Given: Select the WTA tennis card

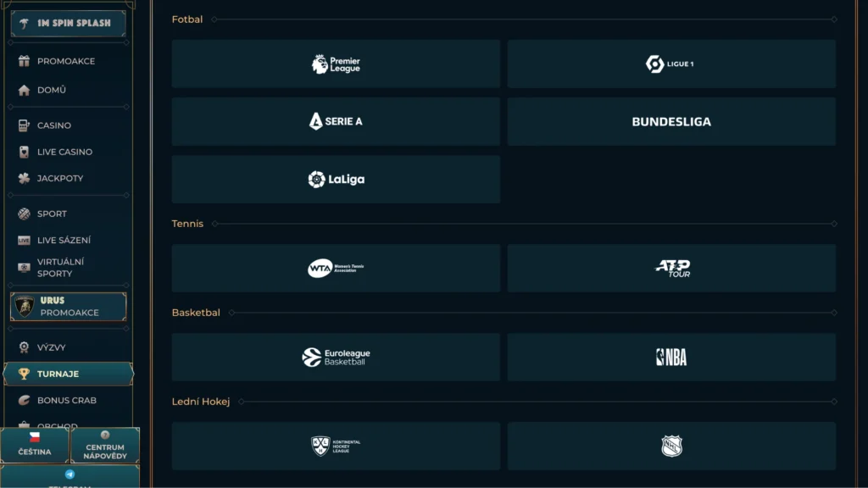Looking at the screenshot, I should pos(336,269).
